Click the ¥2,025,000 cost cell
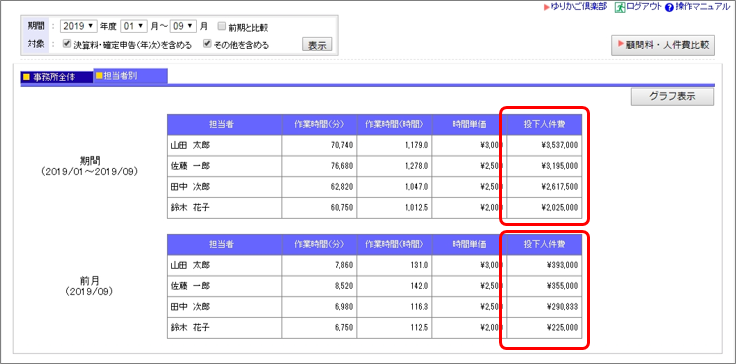This screenshot has height=364, width=736. [x=544, y=208]
